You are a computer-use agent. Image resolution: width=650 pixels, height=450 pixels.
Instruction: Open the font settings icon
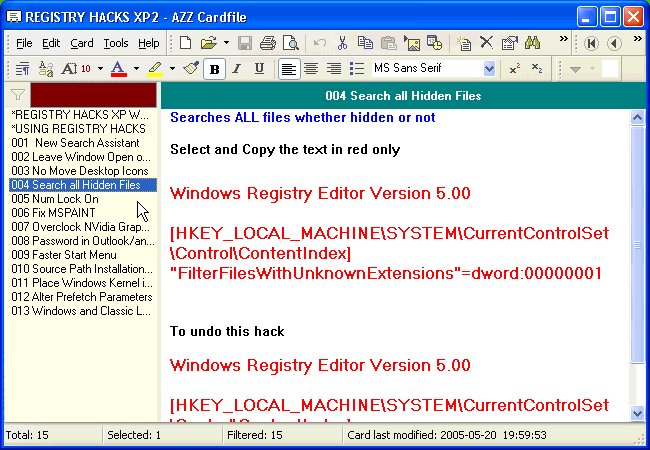tap(46, 69)
